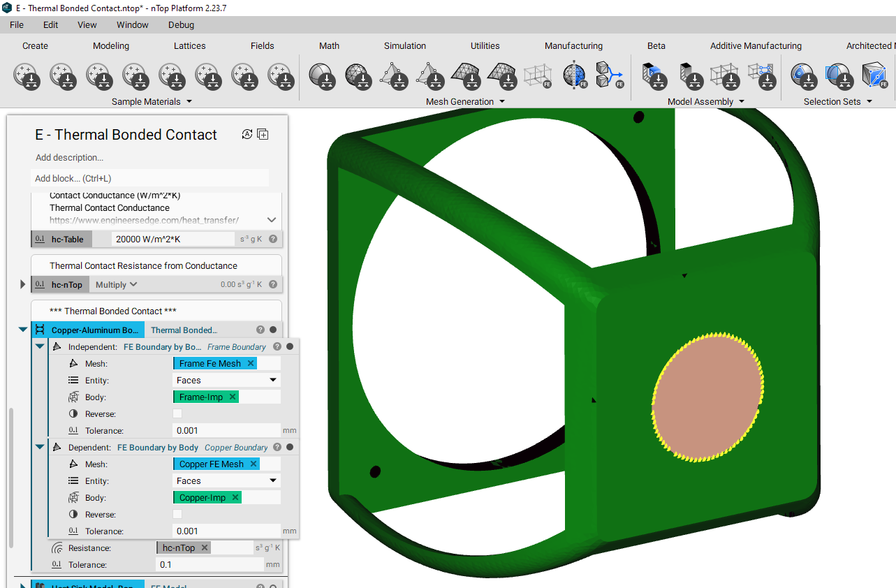
Task: Remove the Copper-Imp body chip
Action: tap(235, 497)
